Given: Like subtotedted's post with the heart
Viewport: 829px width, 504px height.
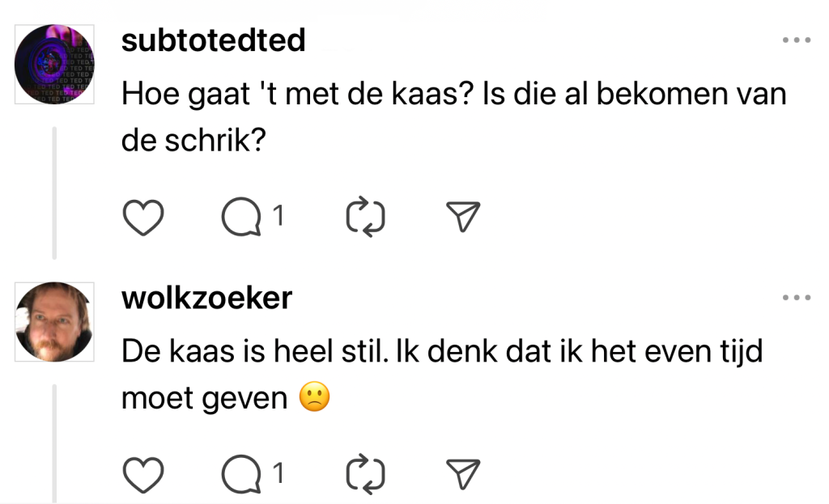Looking at the screenshot, I should pos(143,218).
